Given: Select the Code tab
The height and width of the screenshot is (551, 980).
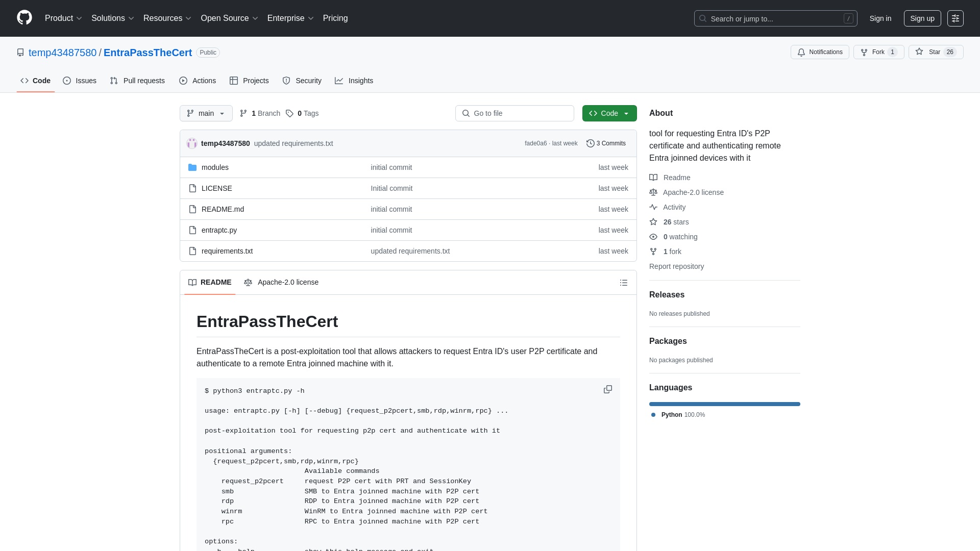Looking at the screenshot, I should pos(36,81).
